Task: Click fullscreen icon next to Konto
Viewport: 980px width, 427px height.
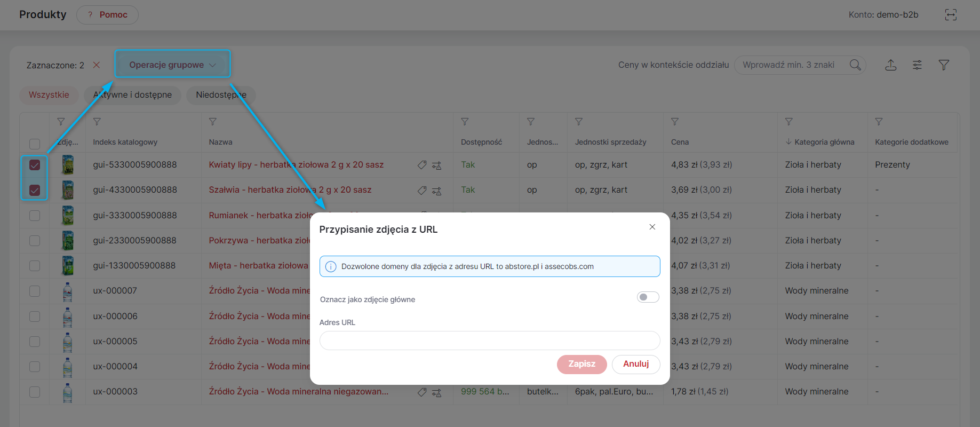Action: click(x=951, y=14)
